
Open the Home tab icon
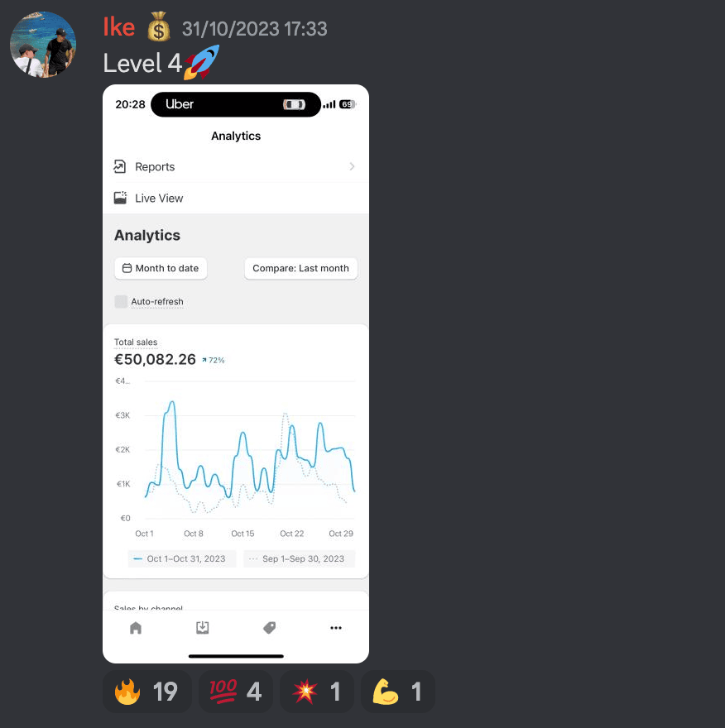point(136,628)
